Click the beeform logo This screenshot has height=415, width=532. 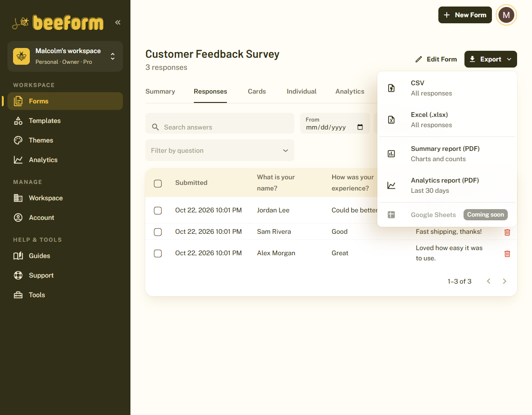(58, 23)
